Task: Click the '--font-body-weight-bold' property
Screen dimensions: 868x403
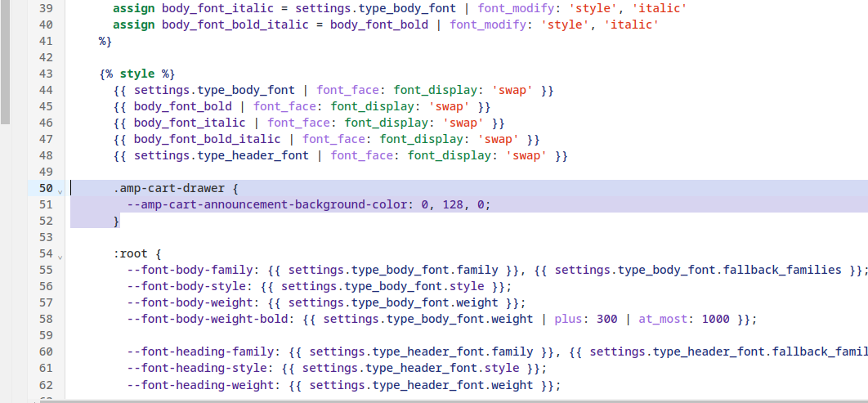Action: pyautogui.click(x=208, y=319)
